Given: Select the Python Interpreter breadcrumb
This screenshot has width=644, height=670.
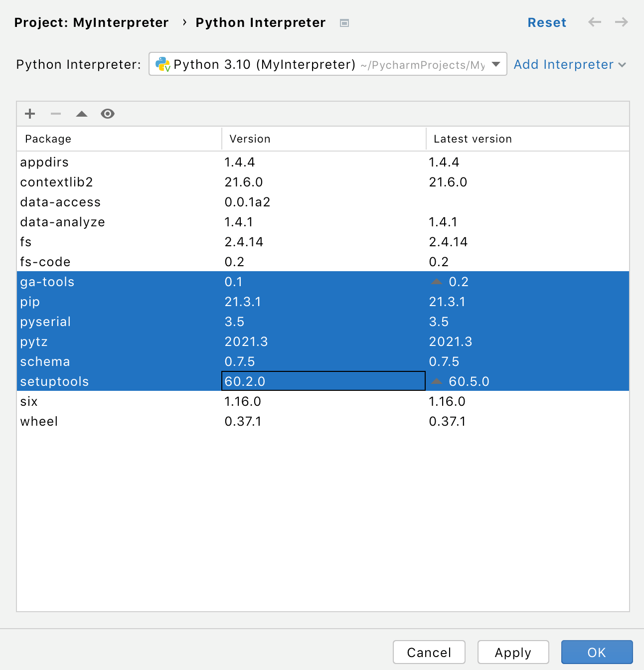Looking at the screenshot, I should [261, 22].
